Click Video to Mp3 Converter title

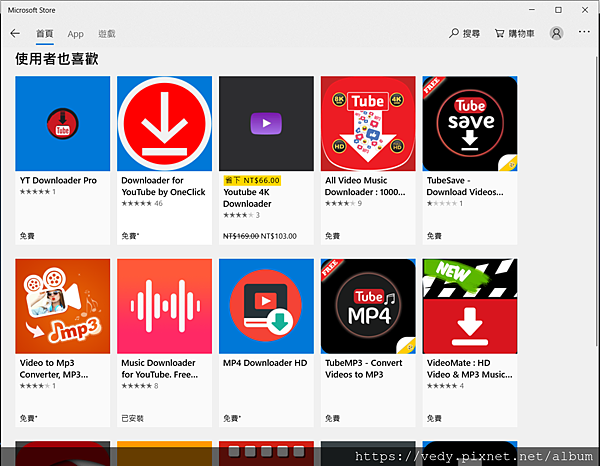tap(54, 368)
